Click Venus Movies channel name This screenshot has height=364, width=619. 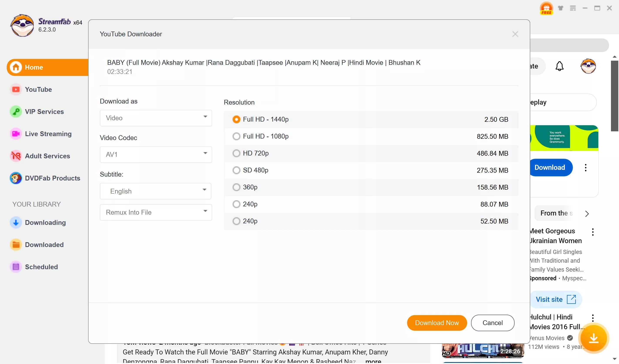tap(547, 338)
